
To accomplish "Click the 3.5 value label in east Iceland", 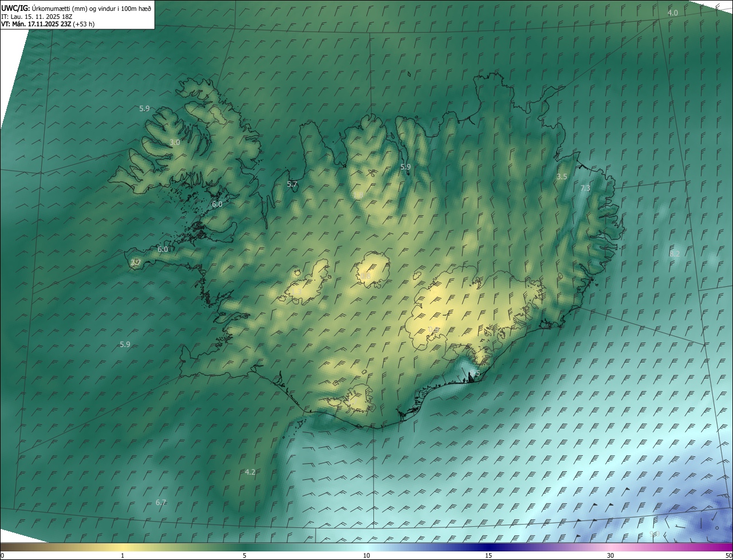I will click(x=562, y=177).
